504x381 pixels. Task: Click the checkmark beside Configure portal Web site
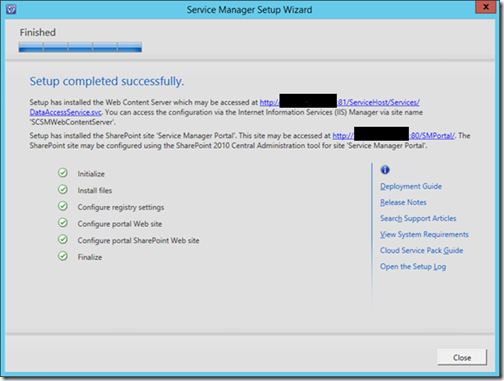coord(63,223)
